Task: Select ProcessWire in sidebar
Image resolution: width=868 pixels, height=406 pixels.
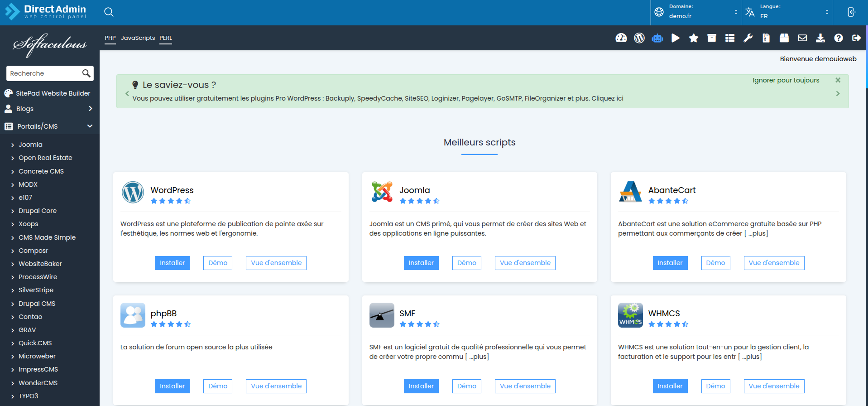Action: 38,277
